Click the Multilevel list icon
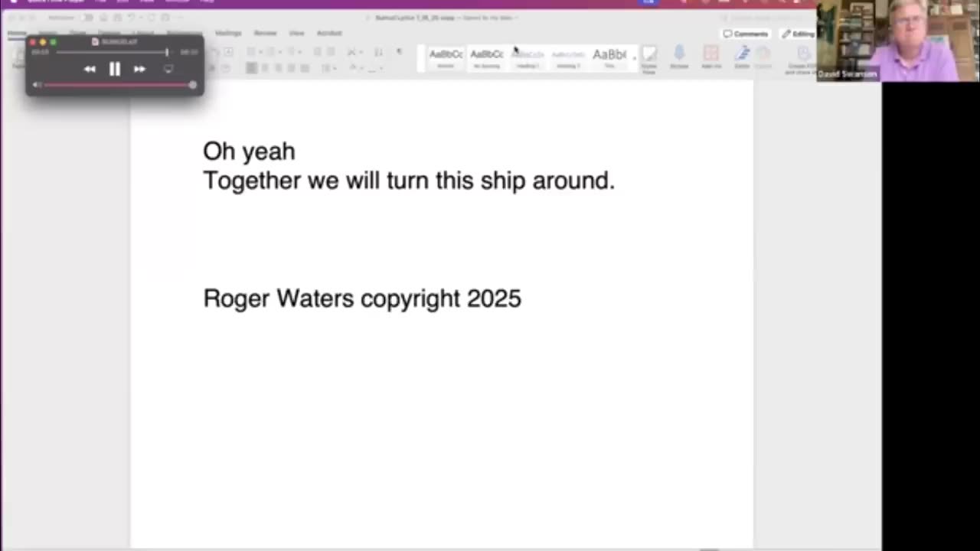The width and height of the screenshot is (980, 551). (x=291, y=52)
